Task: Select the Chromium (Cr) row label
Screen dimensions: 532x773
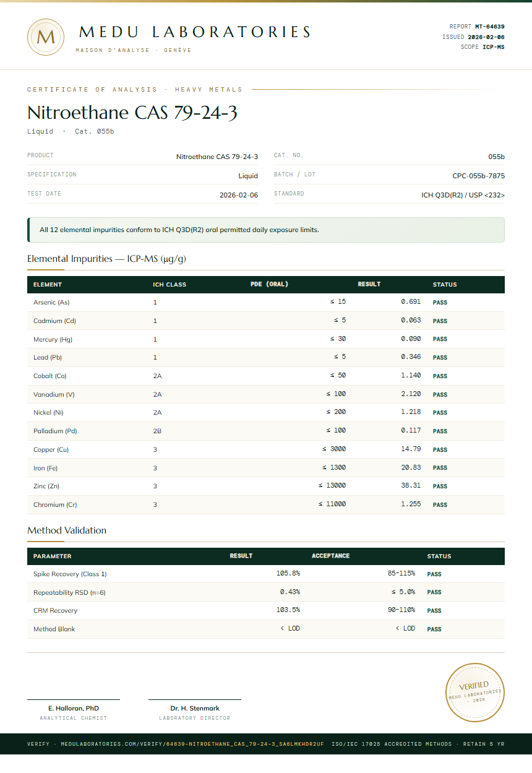Action: (55, 505)
